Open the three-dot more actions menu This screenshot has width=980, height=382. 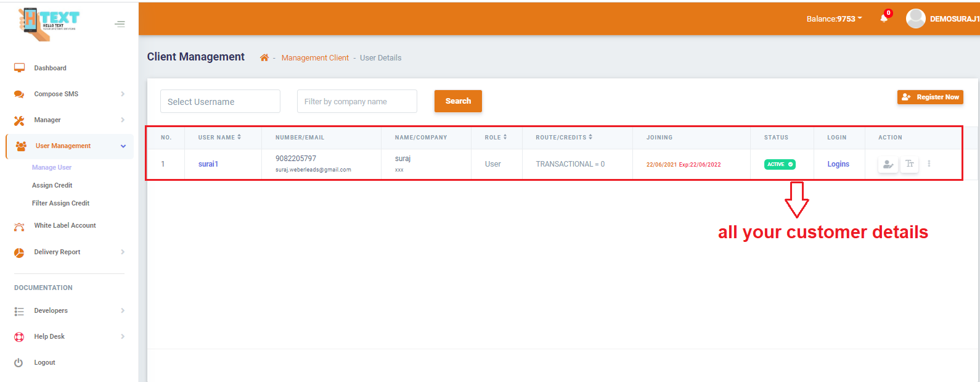point(929,164)
